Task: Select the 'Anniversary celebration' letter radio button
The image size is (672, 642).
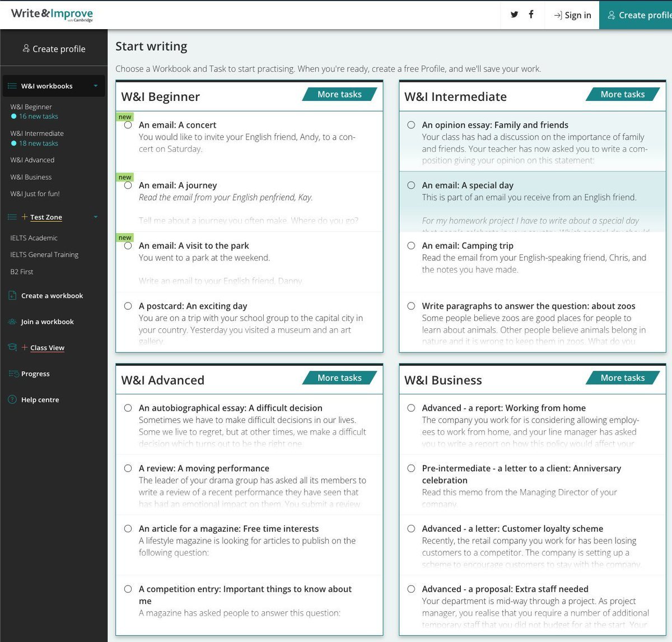Action: pos(411,468)
